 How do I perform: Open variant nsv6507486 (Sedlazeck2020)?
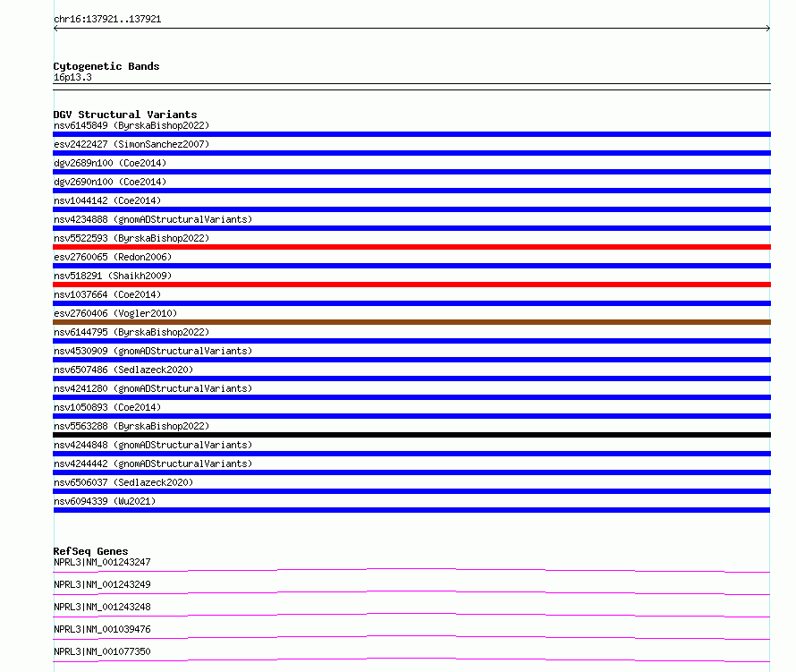(123, 370)
